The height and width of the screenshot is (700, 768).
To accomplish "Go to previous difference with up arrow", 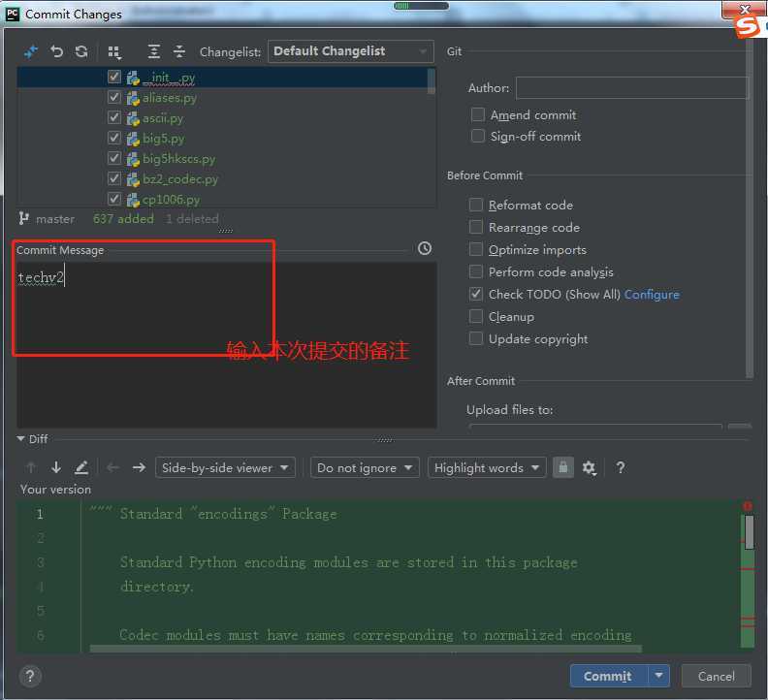I will 31,467.
